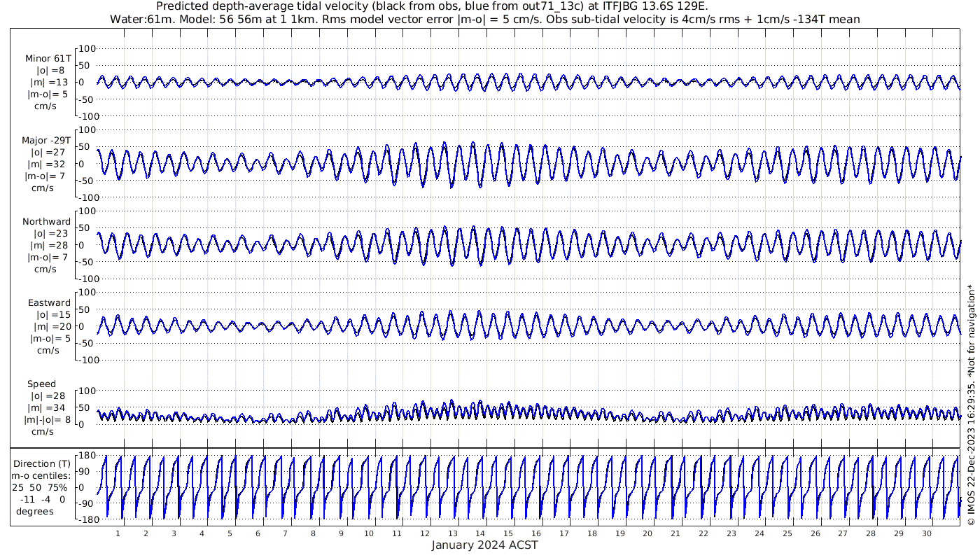Click the 'Direction (T)' panel label
Image resolution: width=980 pixels, height=560 pixels.
tap(42, 463)
